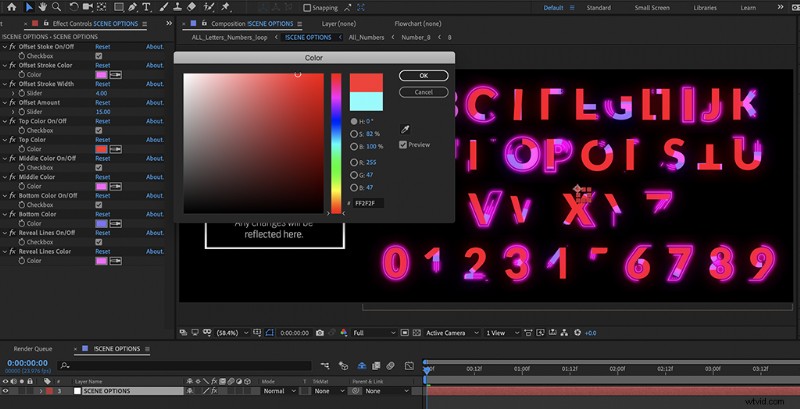Click the Bottom Color swatch
Screen dimensions: 800x409
click(x=101, y=223)
